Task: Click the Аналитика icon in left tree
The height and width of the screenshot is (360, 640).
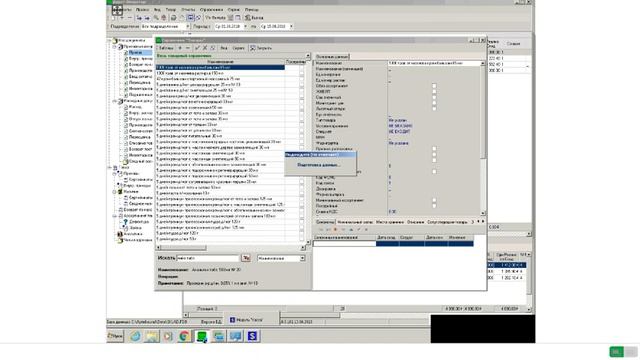Action: (120, 234)
